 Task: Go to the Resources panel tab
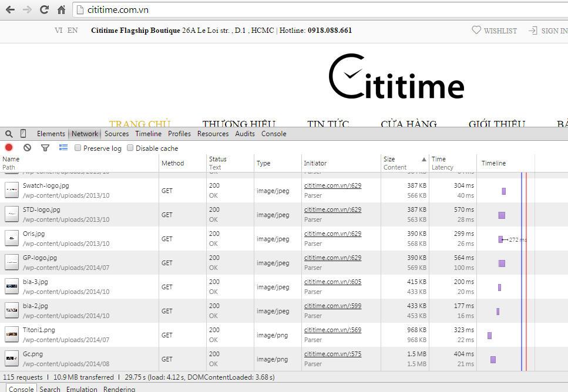(x=213, y=134)
